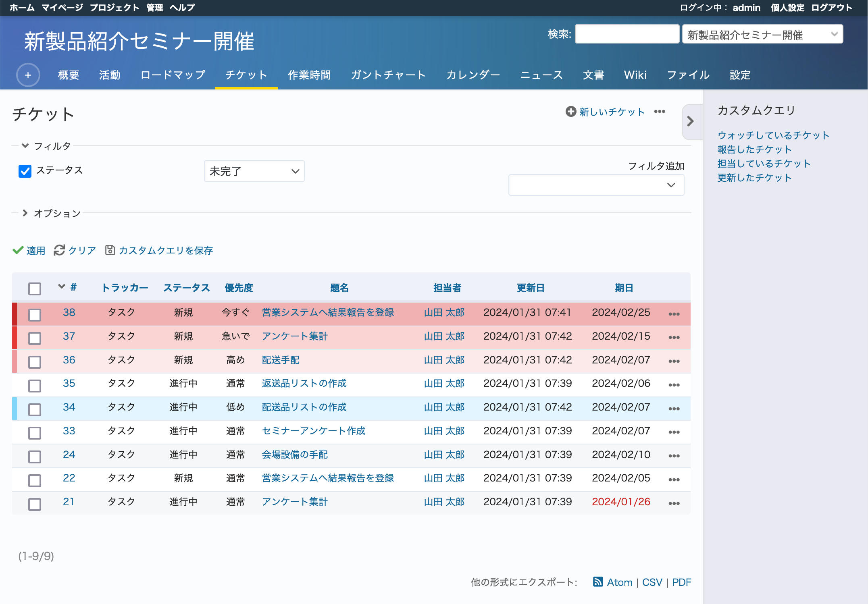Click the 検索 search field

point(627,34)
